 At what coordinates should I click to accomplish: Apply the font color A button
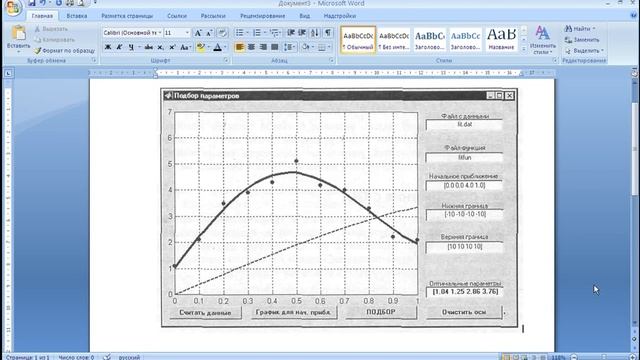[x=218, y=47]
